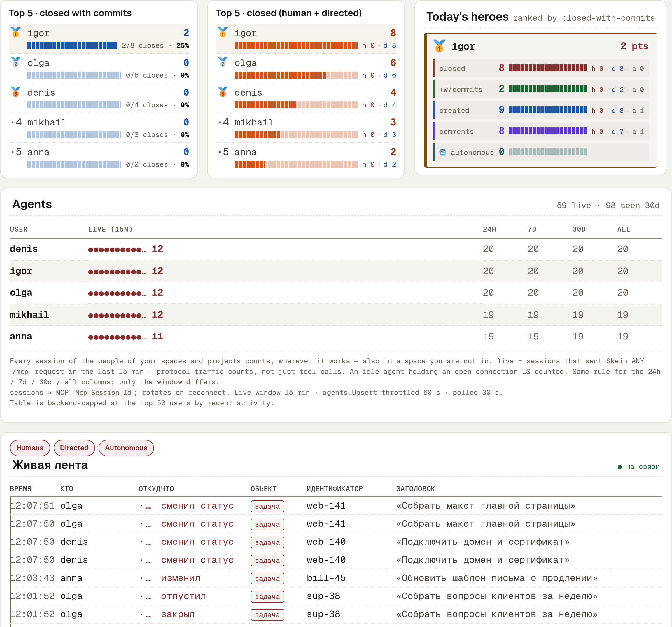This screenshot has width=672, height=627.
Task: Click olga's silver medal in human + directed list
Action: (x=223, y=62)
